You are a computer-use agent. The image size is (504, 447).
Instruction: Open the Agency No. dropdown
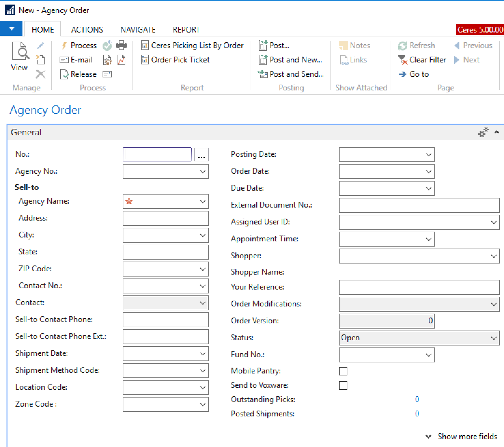203,171
